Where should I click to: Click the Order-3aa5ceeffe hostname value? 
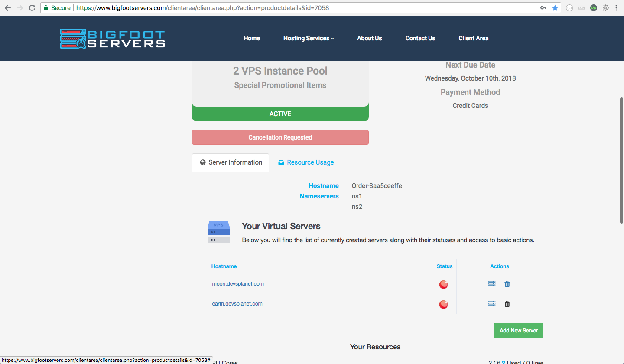click(x=377, y=186)
